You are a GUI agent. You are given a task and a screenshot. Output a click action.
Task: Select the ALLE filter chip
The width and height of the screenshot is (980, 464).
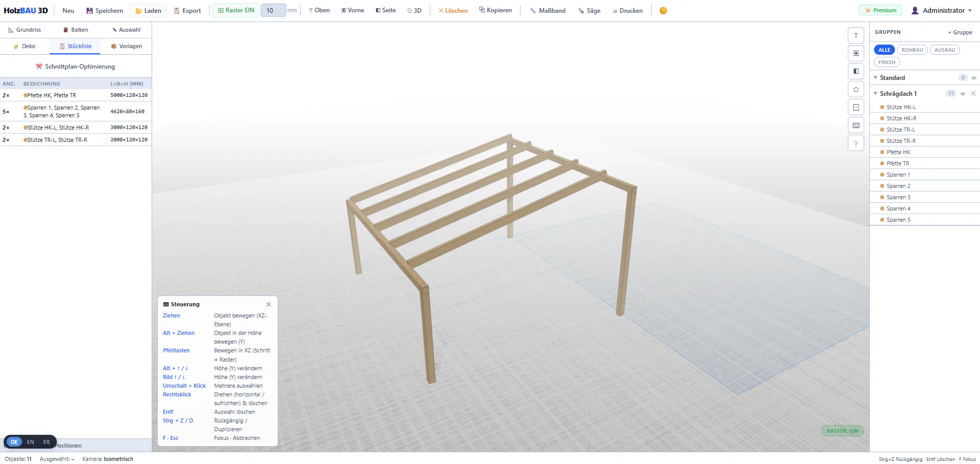click(x=884, y=50)
